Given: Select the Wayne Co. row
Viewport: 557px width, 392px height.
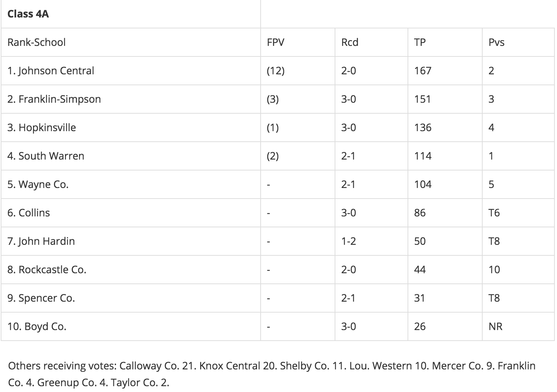Looking at the screenshot, I should point(278,184).
